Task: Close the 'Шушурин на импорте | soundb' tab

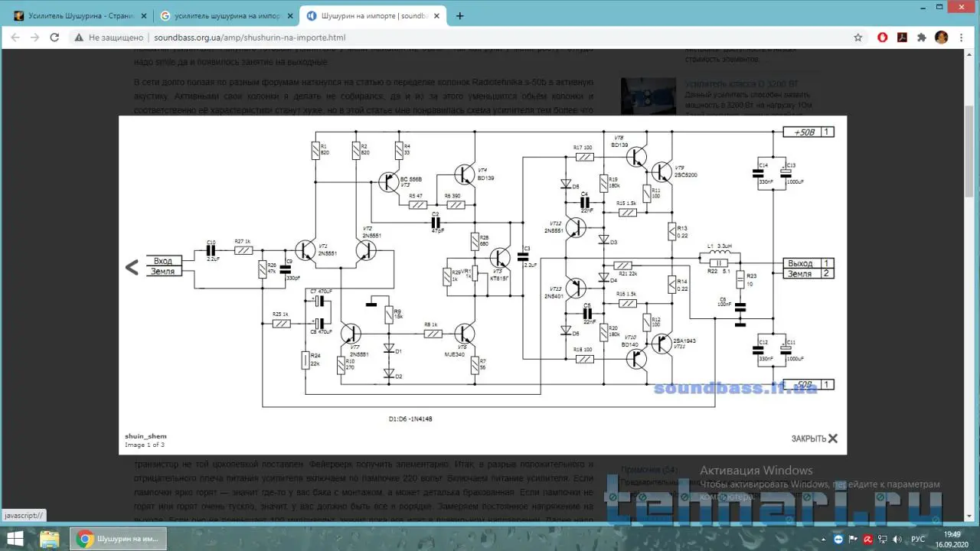Action: coord(436,15)
